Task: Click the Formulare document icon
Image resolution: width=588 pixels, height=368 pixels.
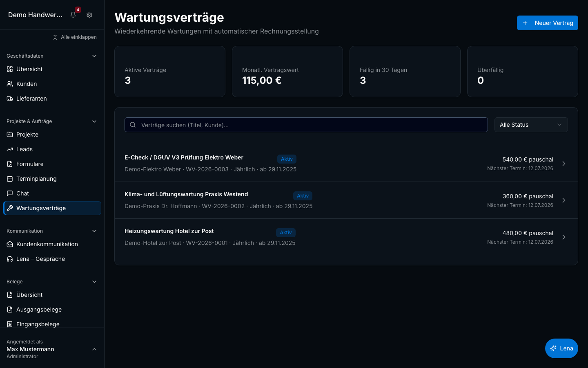Action: (x=10, y=164)
